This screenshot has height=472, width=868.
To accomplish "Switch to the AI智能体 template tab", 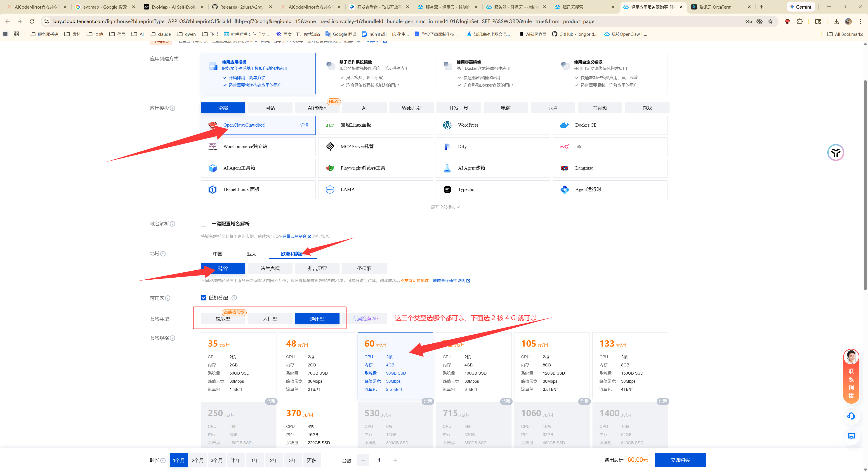I will (x=317, y=108).
